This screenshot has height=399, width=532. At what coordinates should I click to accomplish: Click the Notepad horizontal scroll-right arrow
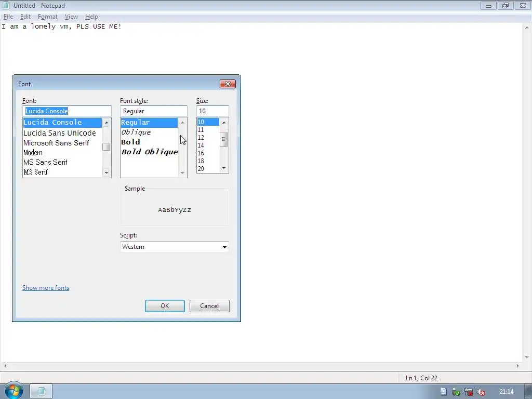pyautogui.click(x=518, y=366)
